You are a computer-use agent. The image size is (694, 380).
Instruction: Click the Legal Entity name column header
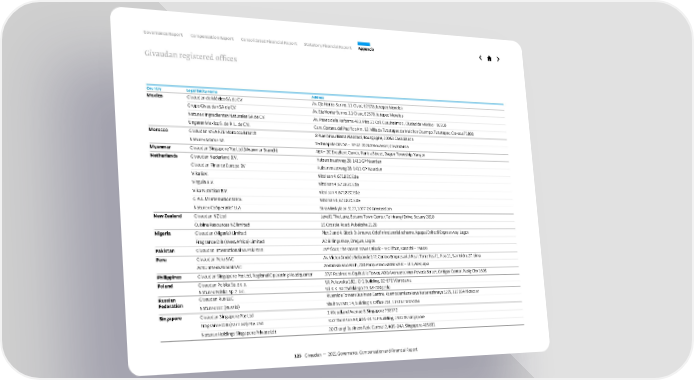(201, 92)
